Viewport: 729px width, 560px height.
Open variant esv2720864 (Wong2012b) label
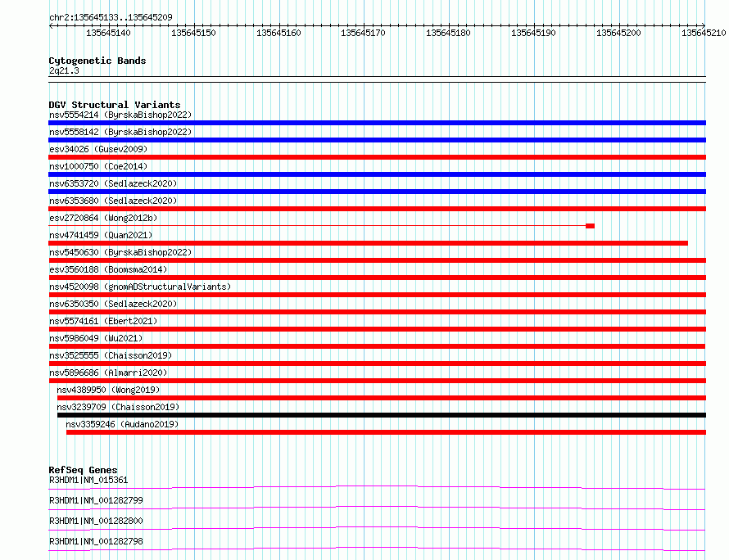tap(103, 218)
